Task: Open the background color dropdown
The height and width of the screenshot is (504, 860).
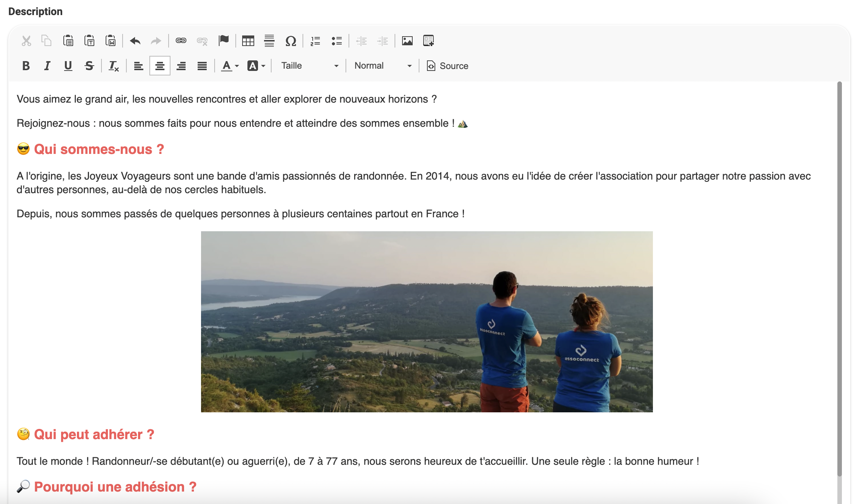Action: click(256, 66)
